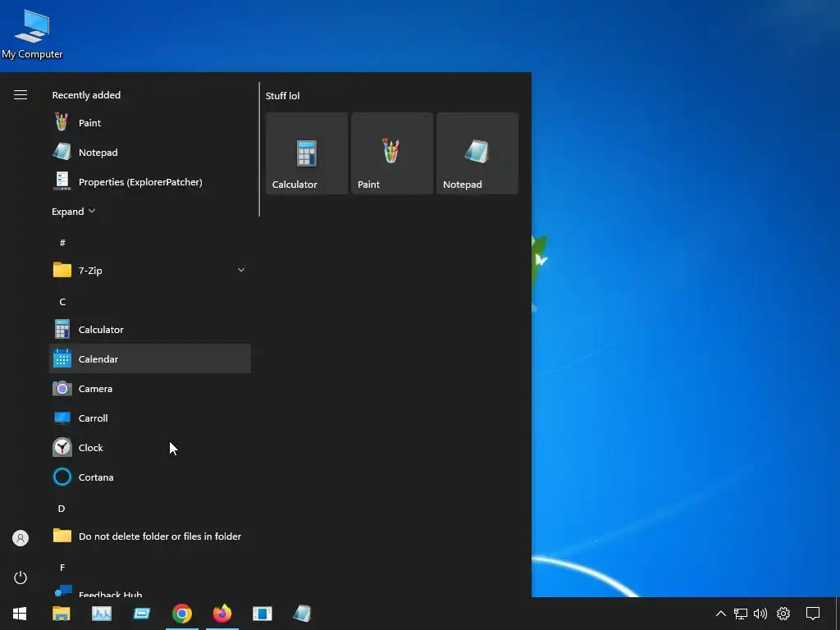Open the Power options icon

click(x=21, y=577)
